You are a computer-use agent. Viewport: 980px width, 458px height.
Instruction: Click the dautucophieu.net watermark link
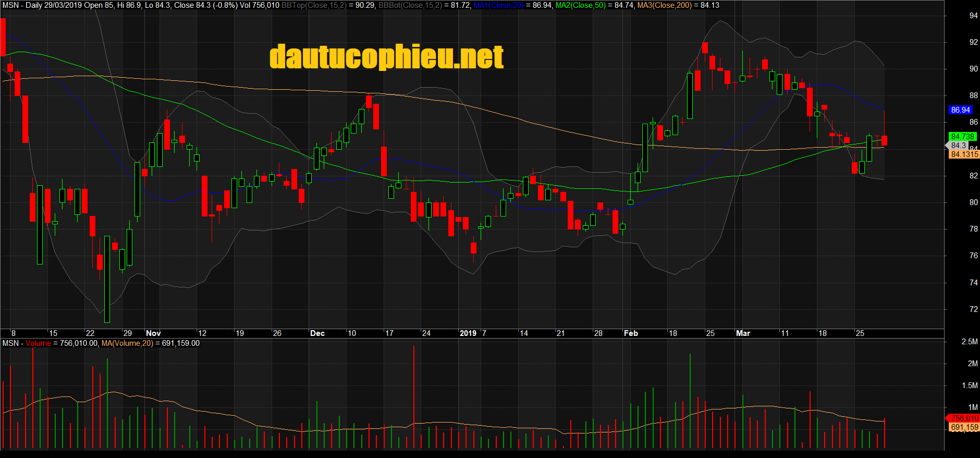point(386,57)
